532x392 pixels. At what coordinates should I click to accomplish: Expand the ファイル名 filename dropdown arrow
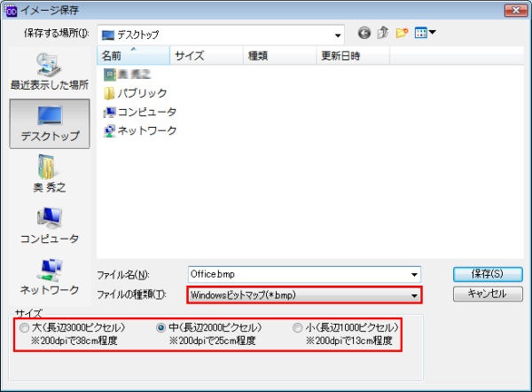coord(413,274)
